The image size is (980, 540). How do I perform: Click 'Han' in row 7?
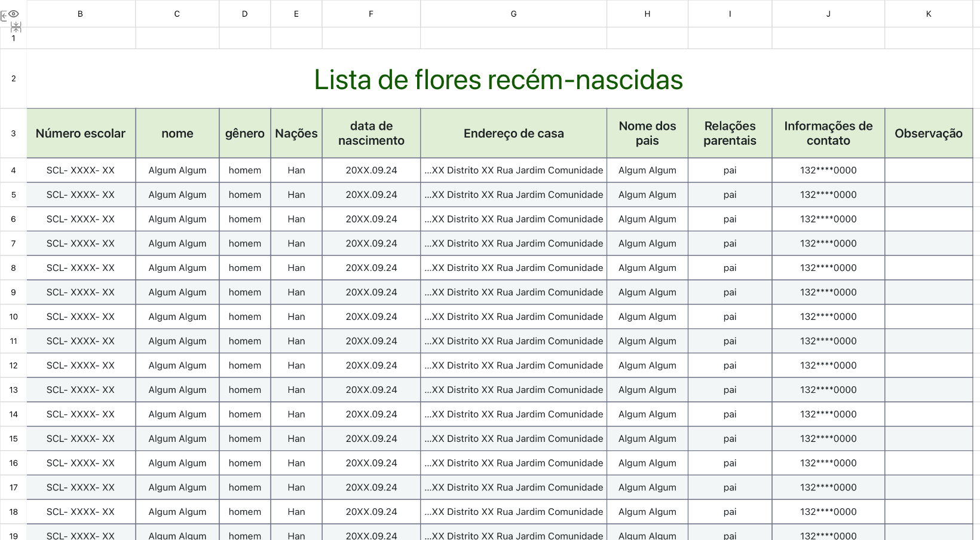[296, 243]
